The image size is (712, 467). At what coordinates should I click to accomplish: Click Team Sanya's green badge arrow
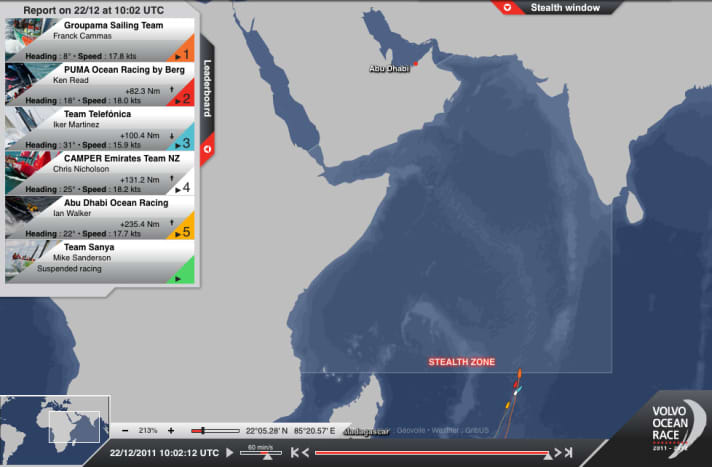[x=178, y=279]
